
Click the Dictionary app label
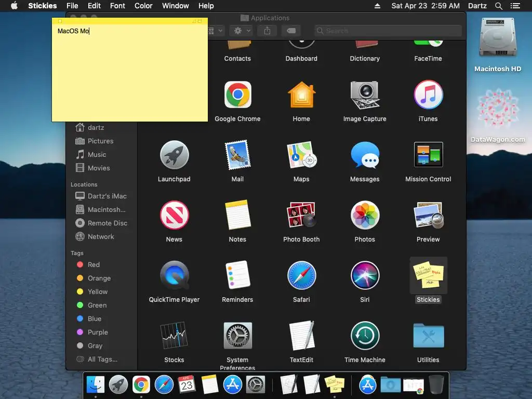pos(365,58)
